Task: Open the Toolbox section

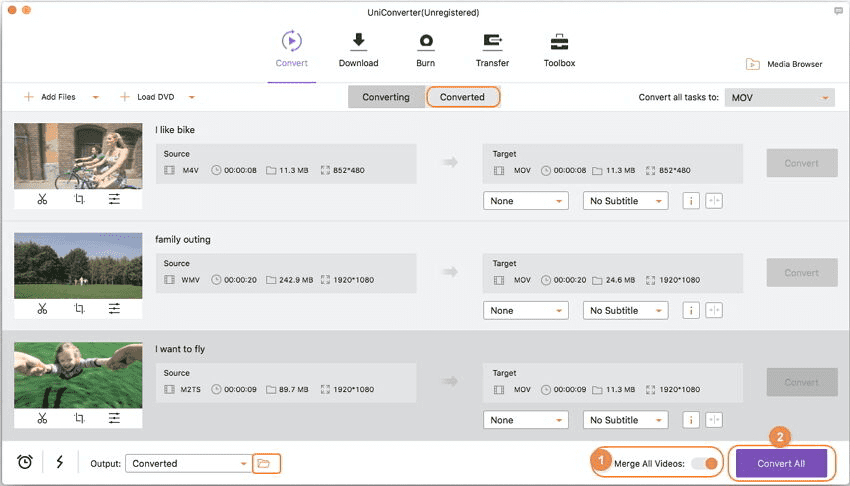Action: (x=559, y=49)
